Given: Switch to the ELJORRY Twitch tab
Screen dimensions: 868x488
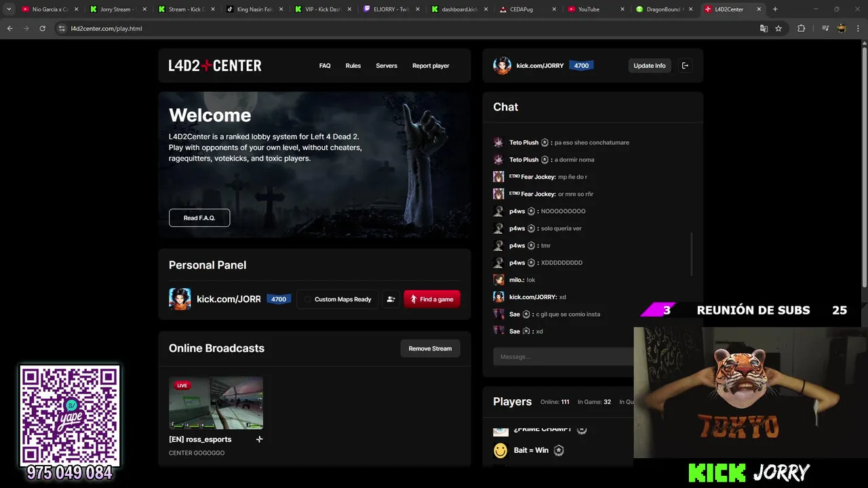Looking at the screenshot, I should pyautogui.click(x=392, y=9).
